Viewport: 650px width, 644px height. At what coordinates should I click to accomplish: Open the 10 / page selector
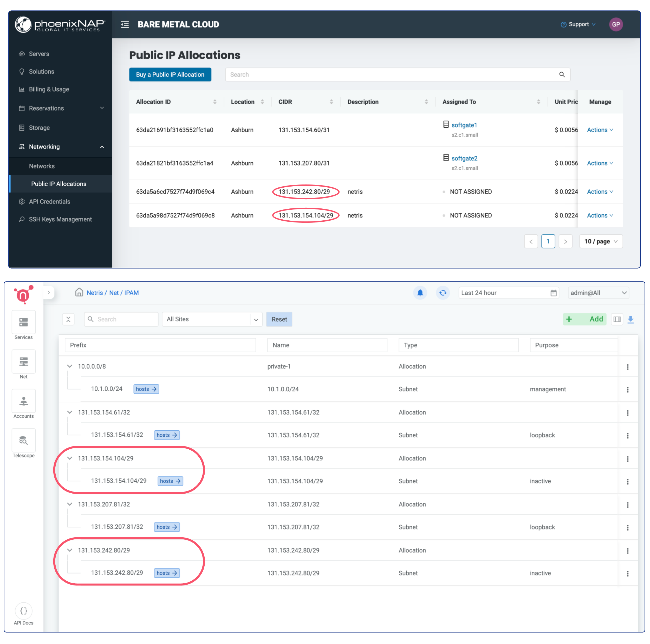[x=601, y=241]
